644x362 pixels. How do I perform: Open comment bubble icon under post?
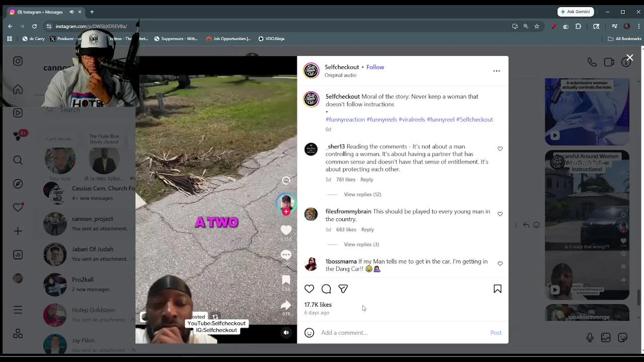[x=326, y=289]
